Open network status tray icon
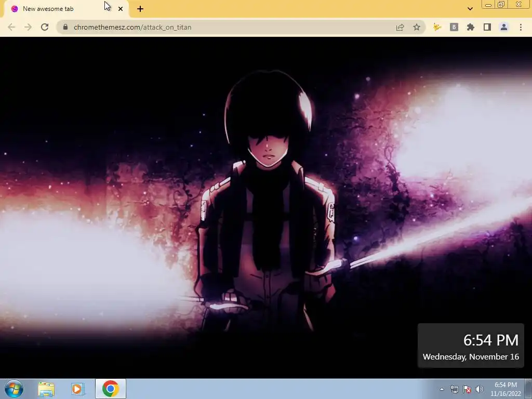 click(x=454, y=389)
